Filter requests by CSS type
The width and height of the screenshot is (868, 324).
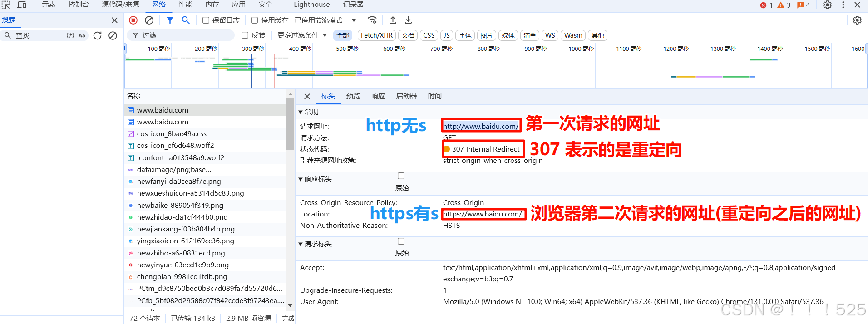[x=429, y=35]
